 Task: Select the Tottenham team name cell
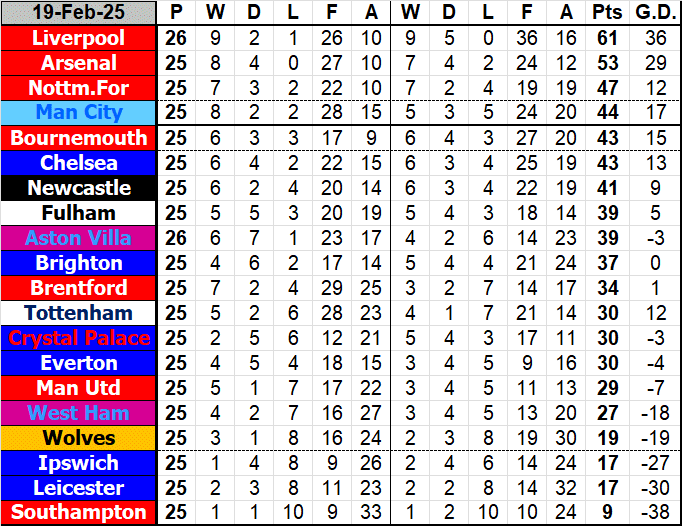click(x=78, y=313)
